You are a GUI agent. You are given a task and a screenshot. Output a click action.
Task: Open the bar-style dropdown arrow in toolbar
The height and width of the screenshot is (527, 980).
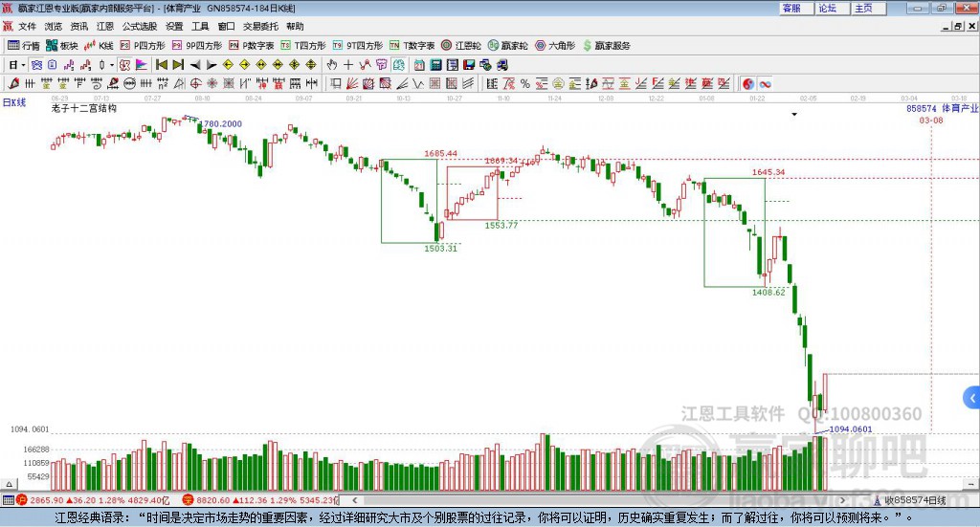coord(112,65)
